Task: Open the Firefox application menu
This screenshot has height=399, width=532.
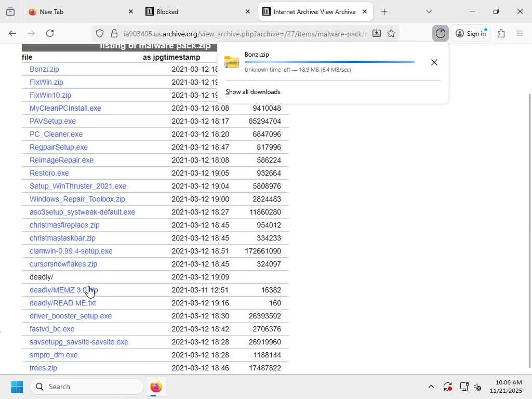Action: tap(520, 33)
